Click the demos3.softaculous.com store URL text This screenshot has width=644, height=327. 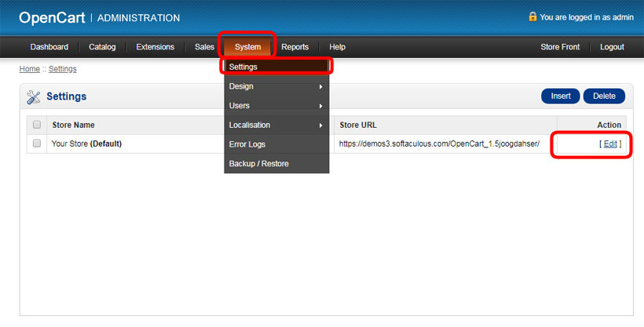point(439,144)
